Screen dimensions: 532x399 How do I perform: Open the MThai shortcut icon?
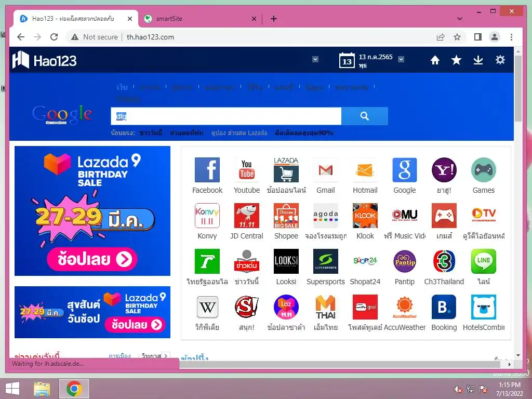coord(326,307)
